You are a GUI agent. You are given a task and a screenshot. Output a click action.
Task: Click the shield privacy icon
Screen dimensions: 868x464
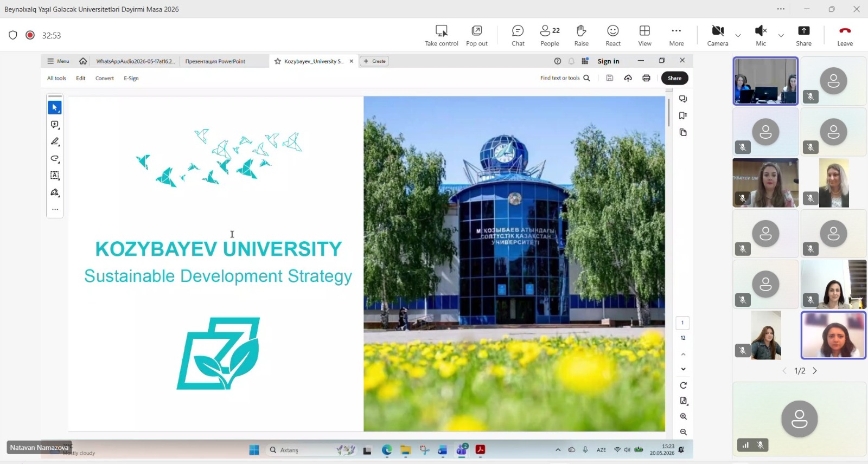[x=13, y=35]
